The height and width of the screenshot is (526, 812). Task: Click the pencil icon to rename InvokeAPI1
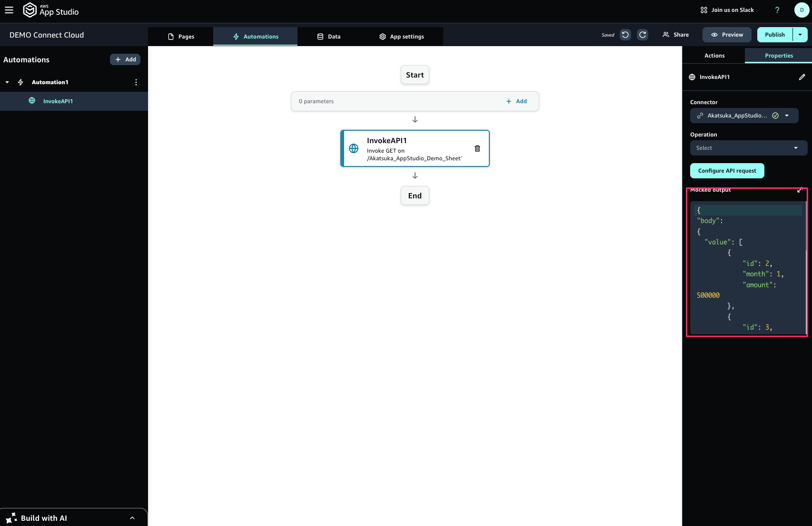pos(802,77)
